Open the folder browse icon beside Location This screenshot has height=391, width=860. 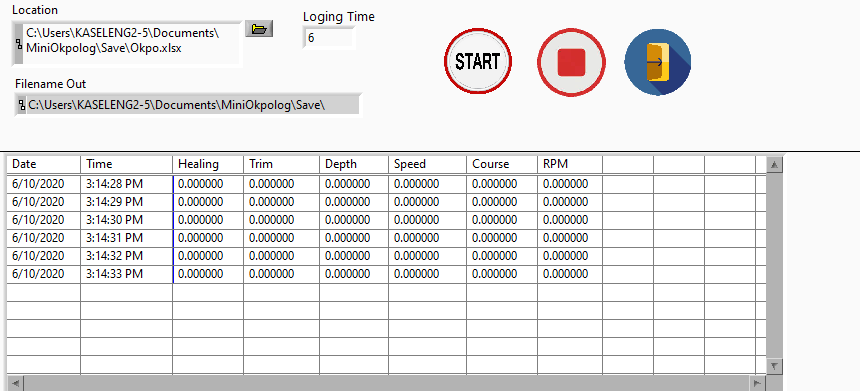point(259,29)
